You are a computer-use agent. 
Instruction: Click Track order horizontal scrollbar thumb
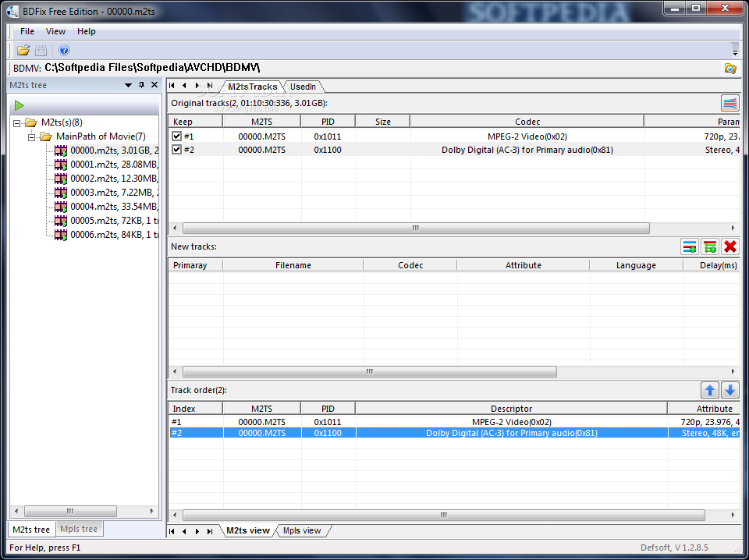pos(444,515)
